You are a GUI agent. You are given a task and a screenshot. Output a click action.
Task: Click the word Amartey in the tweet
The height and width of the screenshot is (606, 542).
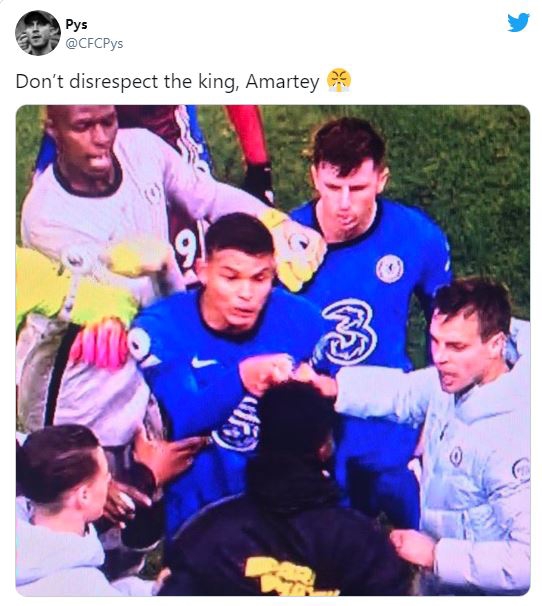(283, 82)
